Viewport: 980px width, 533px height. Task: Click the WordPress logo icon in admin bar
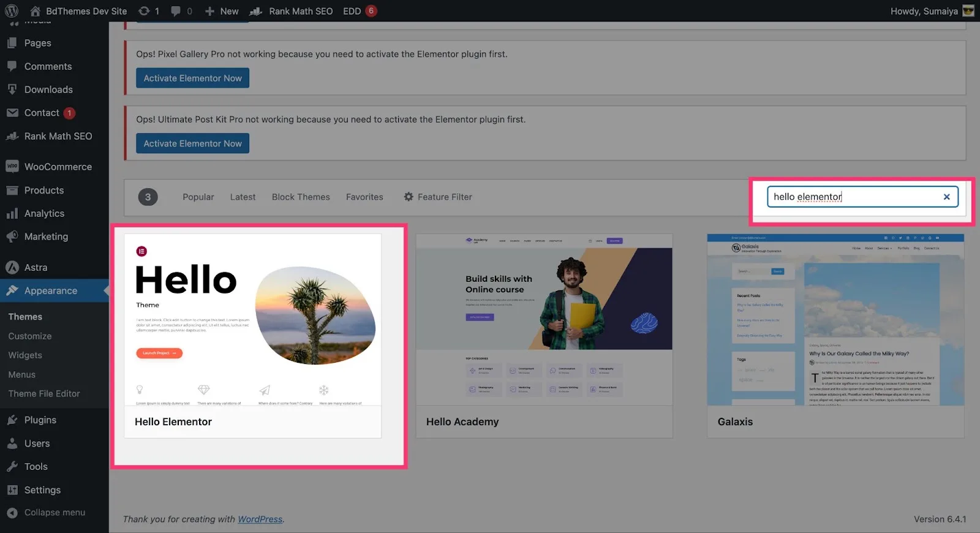12,11
